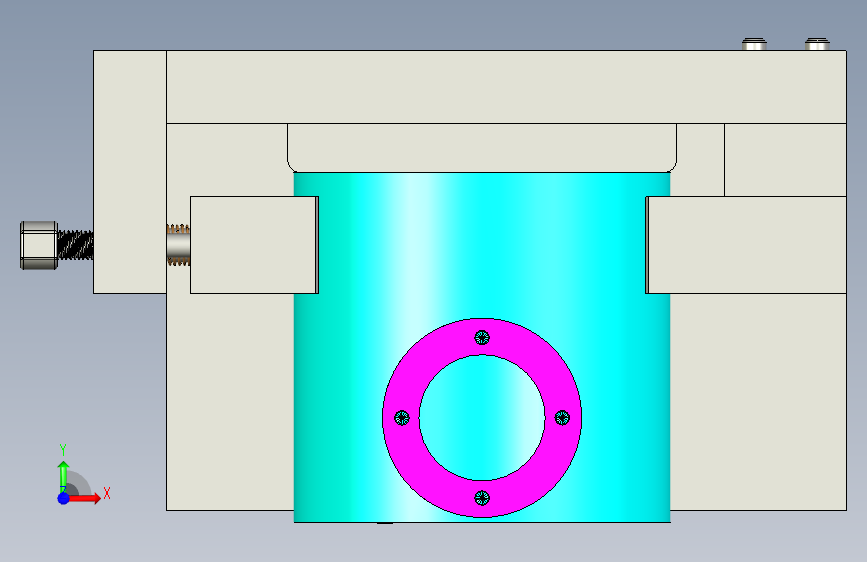Select the right screw head atop the top plate
The image size is (867, 562).
(x=817, y=44)
